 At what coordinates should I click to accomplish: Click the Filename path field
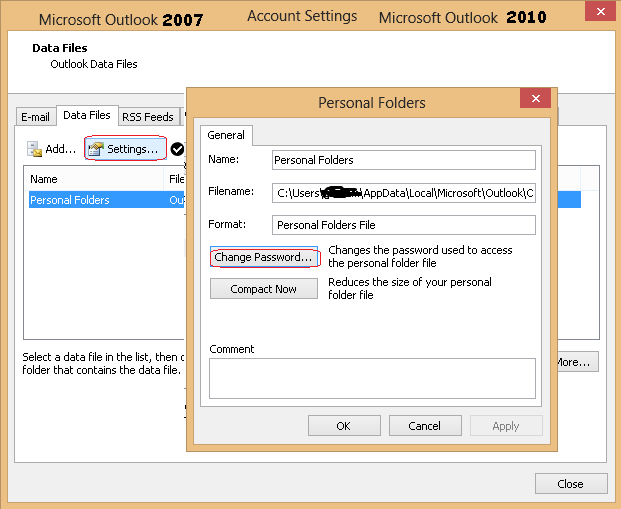(x=404, y=193)
